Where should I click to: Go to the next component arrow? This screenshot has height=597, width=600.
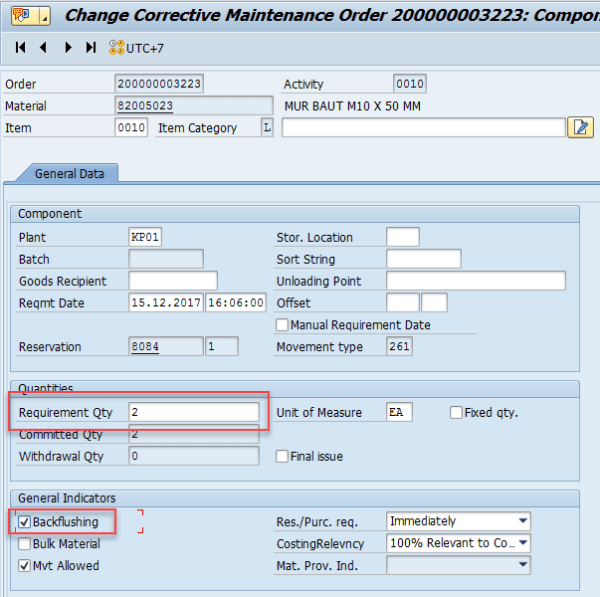[x=68, y=48]
